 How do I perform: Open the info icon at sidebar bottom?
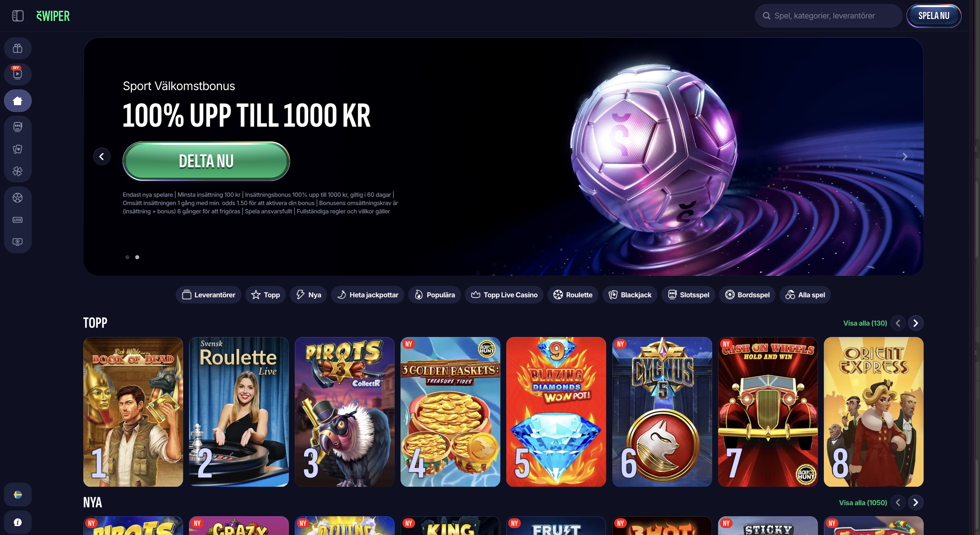click(x=18, y=522)
